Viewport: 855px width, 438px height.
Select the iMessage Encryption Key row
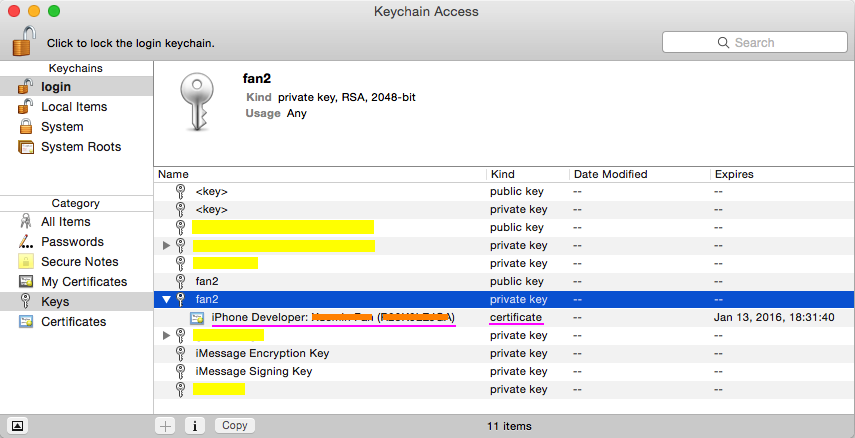[x=504, y=353]
